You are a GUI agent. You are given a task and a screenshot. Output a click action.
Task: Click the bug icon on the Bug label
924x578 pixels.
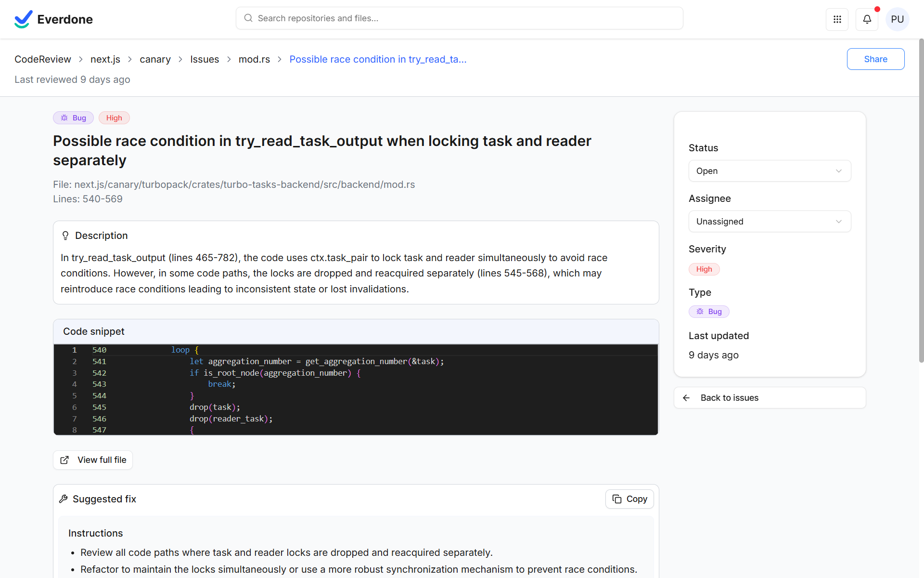tap(64, 118)
